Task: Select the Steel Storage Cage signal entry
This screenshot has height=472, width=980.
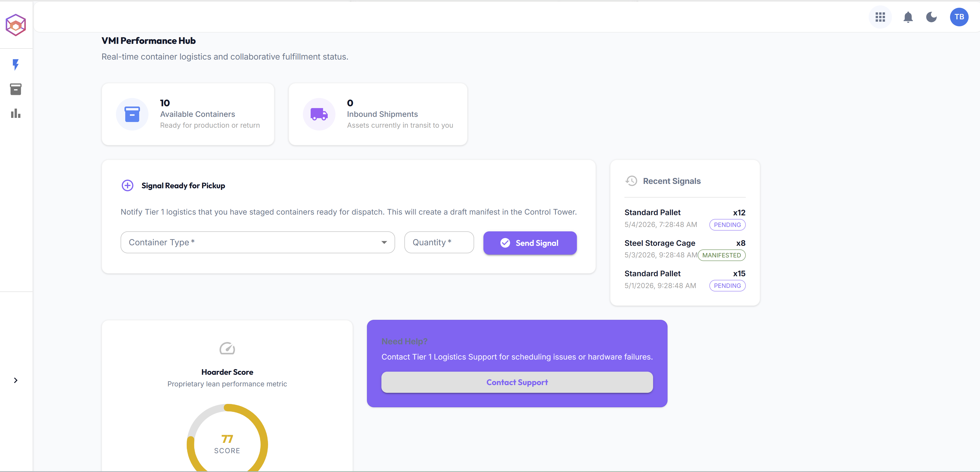Action: (x=685, y=249)
